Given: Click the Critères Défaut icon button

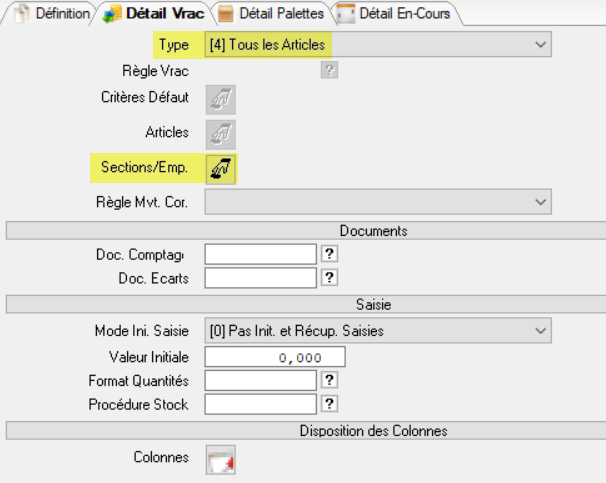Looking at the screenshot, I should click(221, 99).
